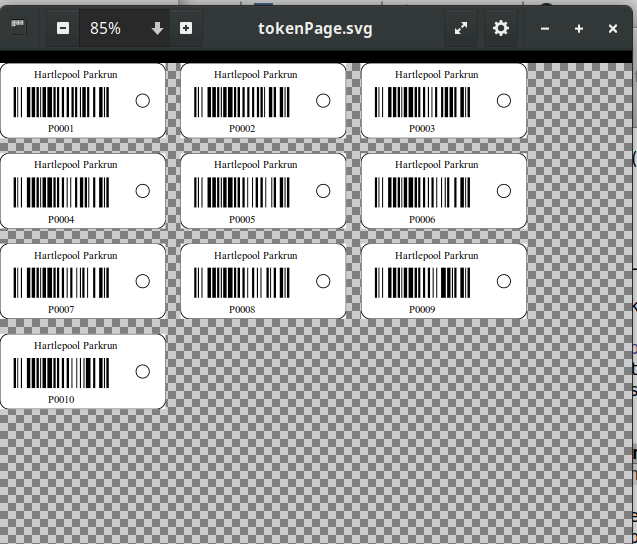Zoom out with the minus button

pyautogui.click(x=63, y=28)
